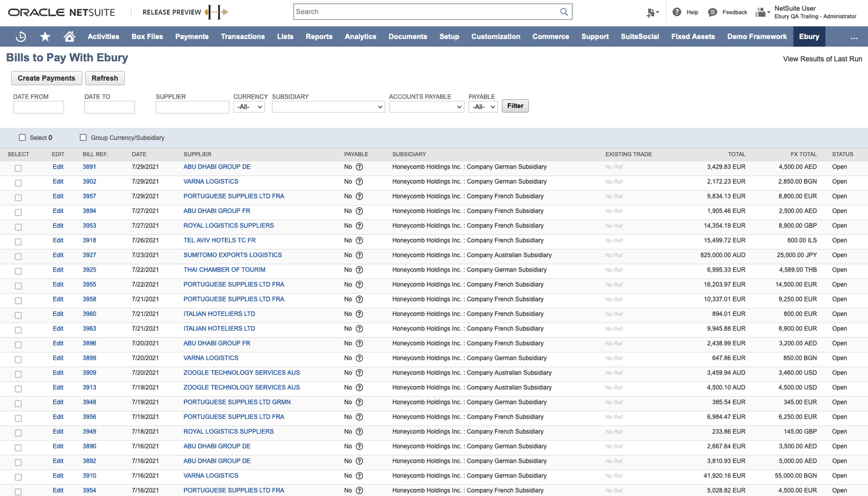Open the Payments menu
This screenshot has width=868, height=496.
[x=192, y=36]
